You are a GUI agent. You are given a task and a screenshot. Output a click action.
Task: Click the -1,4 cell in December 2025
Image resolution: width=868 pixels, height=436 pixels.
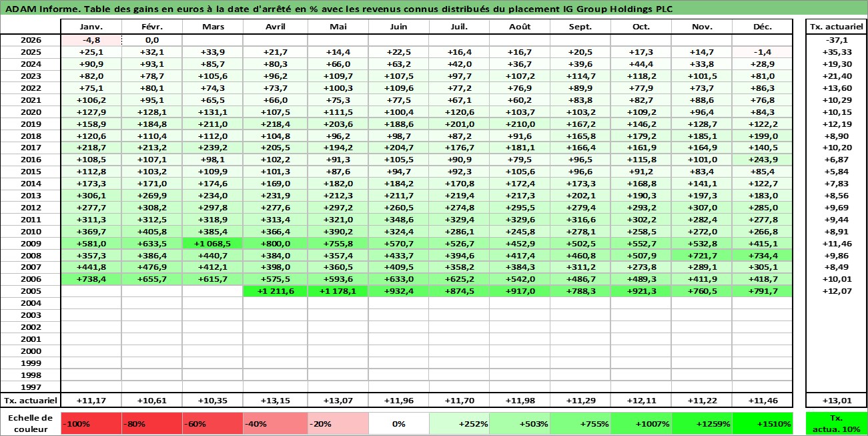[763, 52]
